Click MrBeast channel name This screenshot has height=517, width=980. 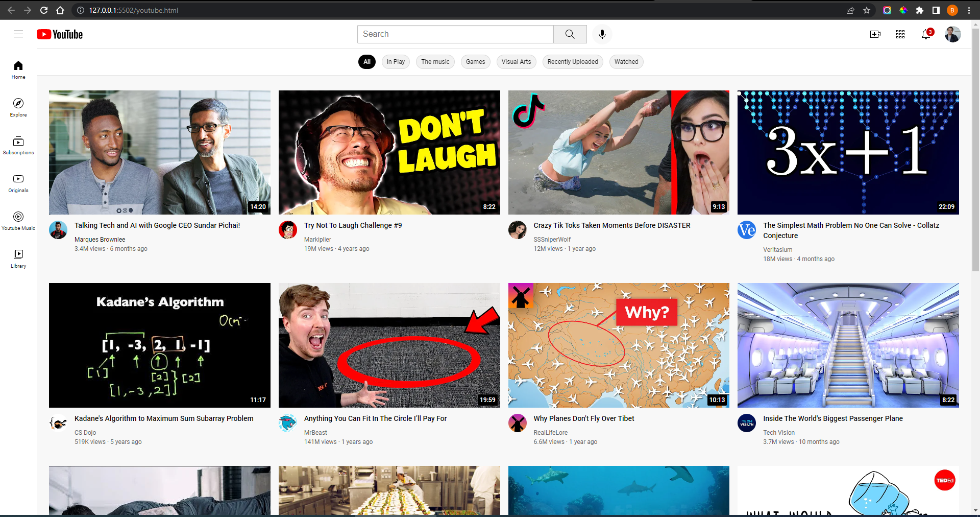tap(315, 433)
